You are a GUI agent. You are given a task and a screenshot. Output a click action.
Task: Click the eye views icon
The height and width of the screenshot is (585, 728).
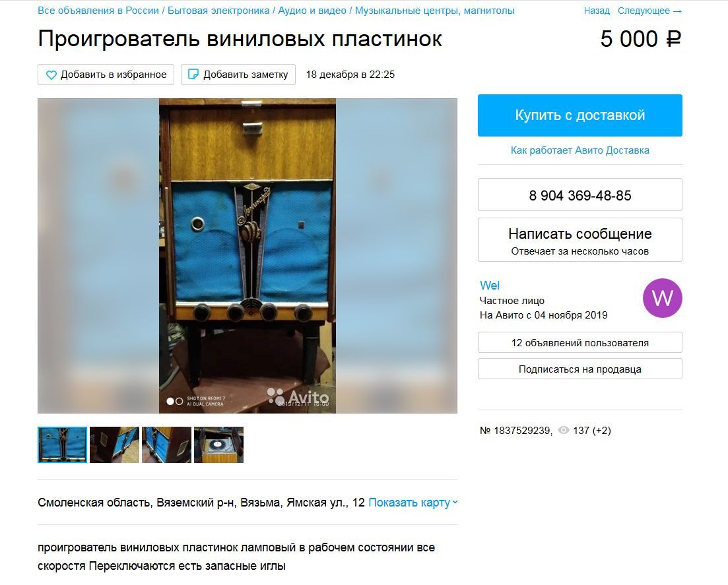click(x=563, y=430)
